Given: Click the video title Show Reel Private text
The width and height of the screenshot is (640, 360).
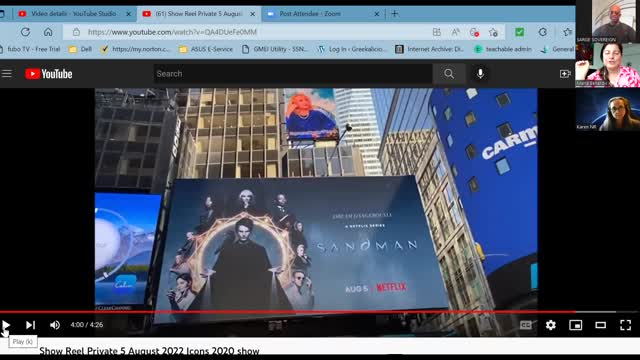Looking at the screenshot, I should (149, 350).
